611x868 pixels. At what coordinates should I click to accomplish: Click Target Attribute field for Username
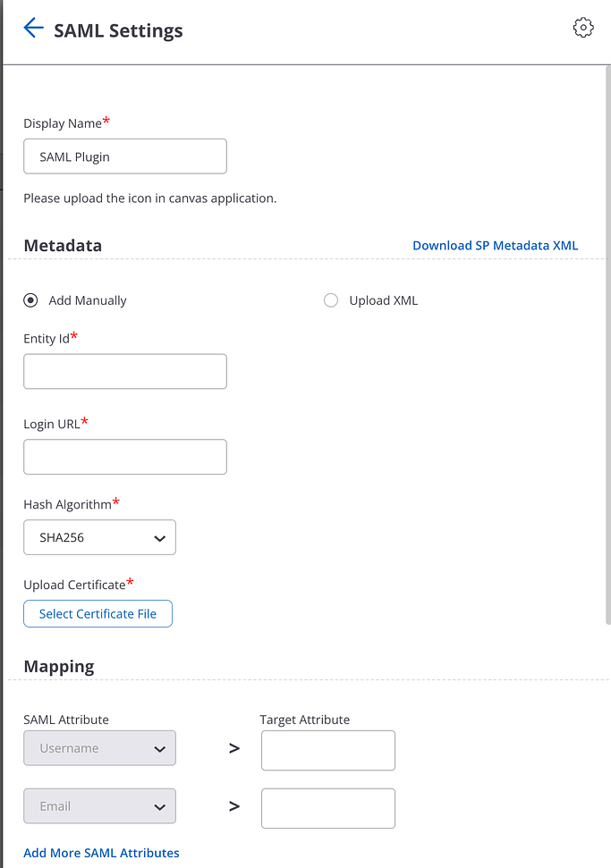point(327,750)
